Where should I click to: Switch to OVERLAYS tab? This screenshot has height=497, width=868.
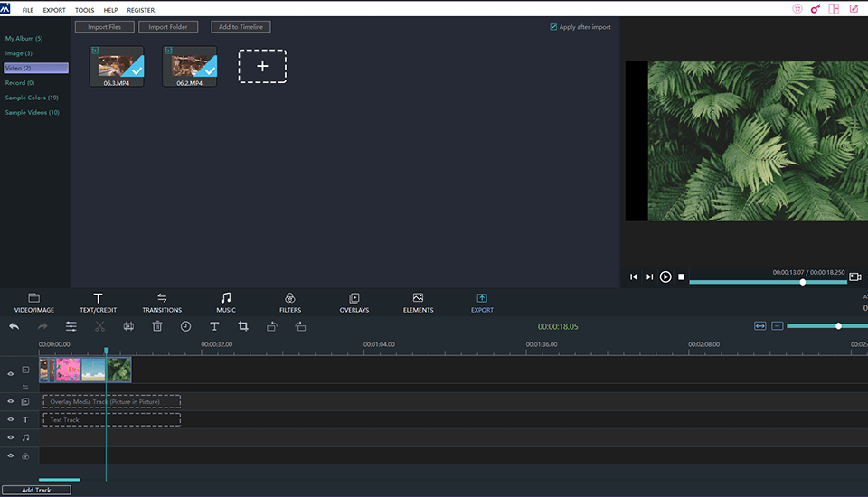coord(354,304)
